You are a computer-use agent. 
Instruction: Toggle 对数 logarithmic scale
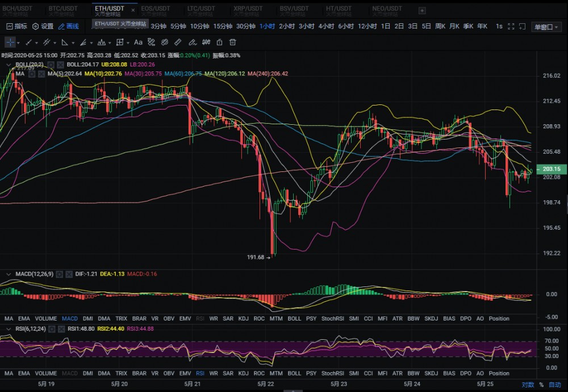click(x=528, y=384)
